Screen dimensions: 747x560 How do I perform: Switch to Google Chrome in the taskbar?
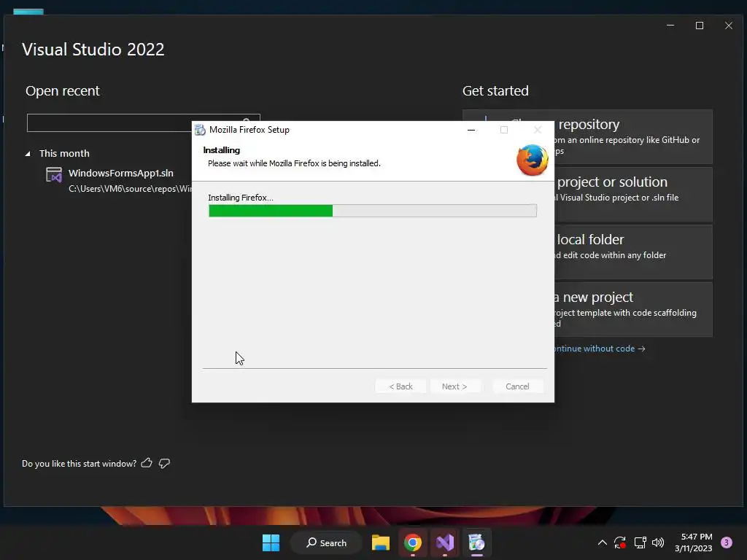coord(413,542)
